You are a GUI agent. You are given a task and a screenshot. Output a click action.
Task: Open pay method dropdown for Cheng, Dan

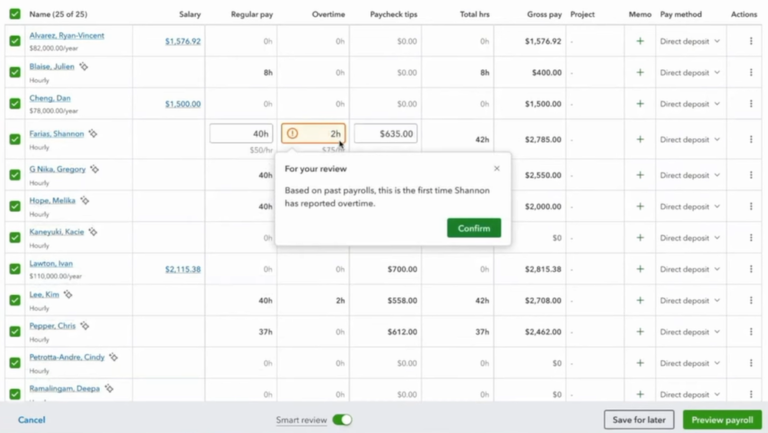point(690,104)
